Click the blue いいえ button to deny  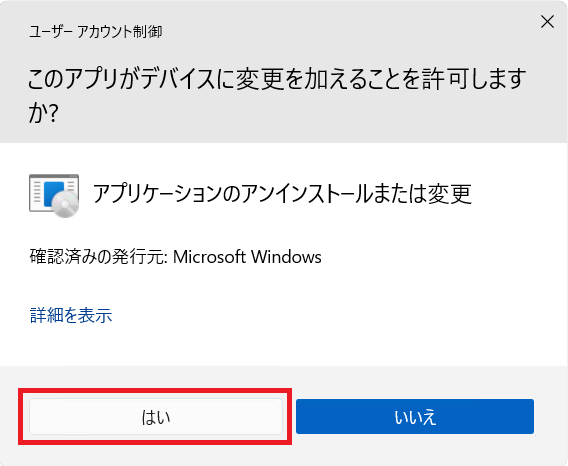[x=415, y=416]
